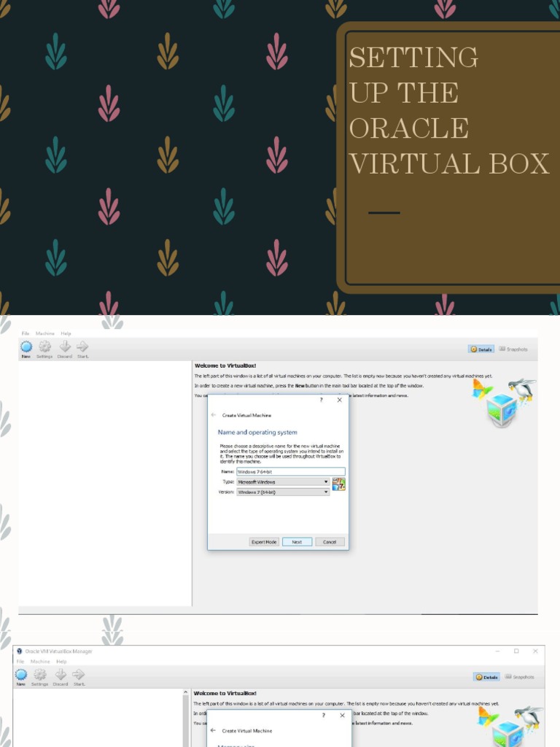Click back arrow in lower Create Virtual Machine dialog
560x747 pixels.
coord(213,730)
